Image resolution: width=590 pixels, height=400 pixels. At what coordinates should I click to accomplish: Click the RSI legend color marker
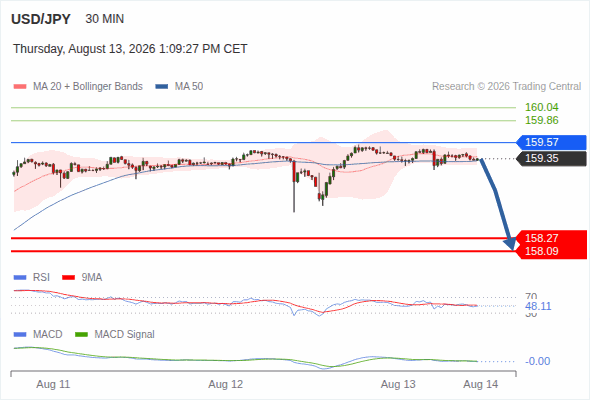pyautogui.click(x=20, y=278)
